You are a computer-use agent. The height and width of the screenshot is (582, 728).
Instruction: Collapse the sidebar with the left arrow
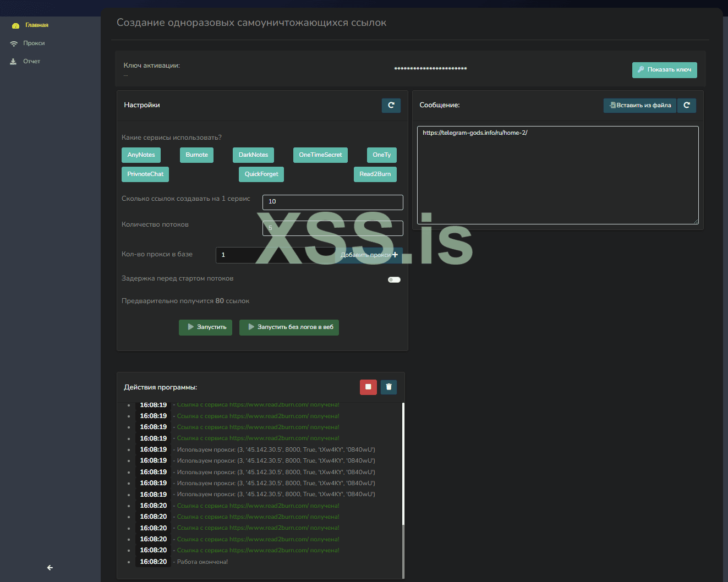(x=50, y=568)
